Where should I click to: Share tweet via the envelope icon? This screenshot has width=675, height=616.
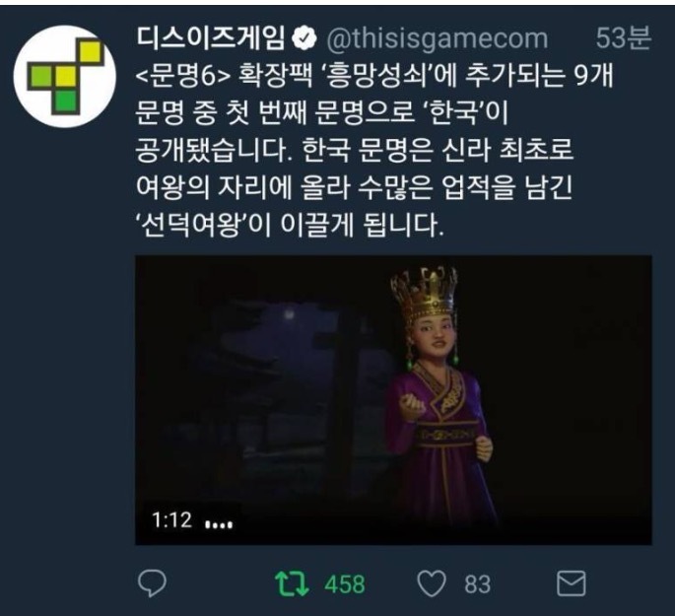pyautogui.click(x=571, y=583)
